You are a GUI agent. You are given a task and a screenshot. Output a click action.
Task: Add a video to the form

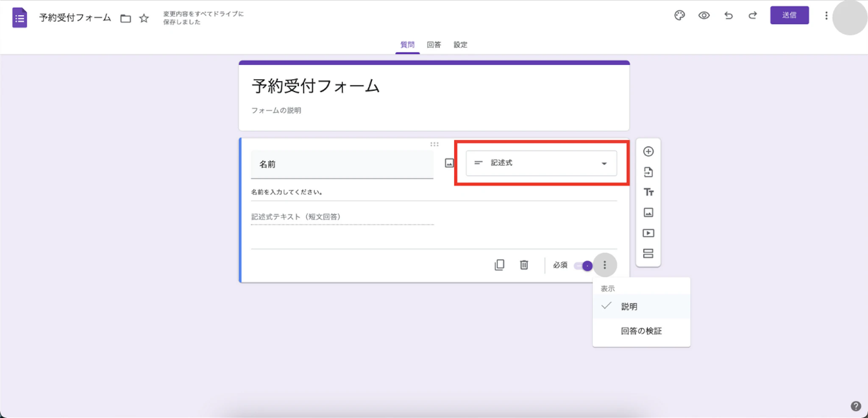(648, 233)
